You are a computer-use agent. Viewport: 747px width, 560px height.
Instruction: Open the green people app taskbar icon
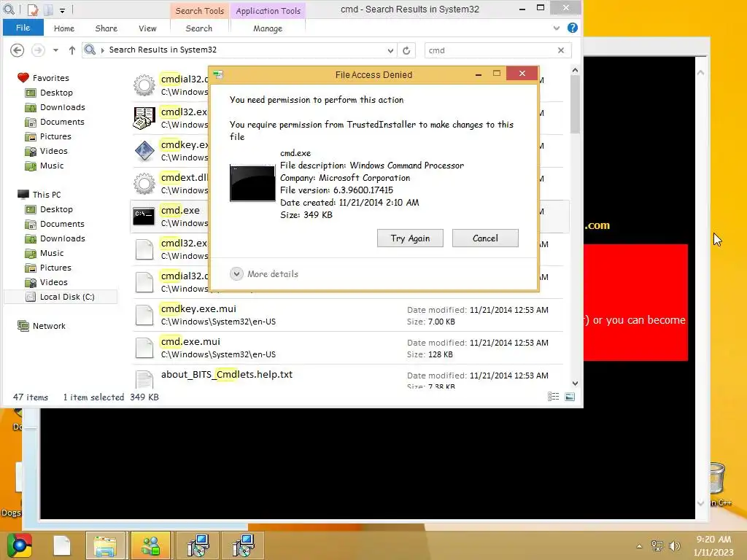pyautogui.click(x=150, y=545)
